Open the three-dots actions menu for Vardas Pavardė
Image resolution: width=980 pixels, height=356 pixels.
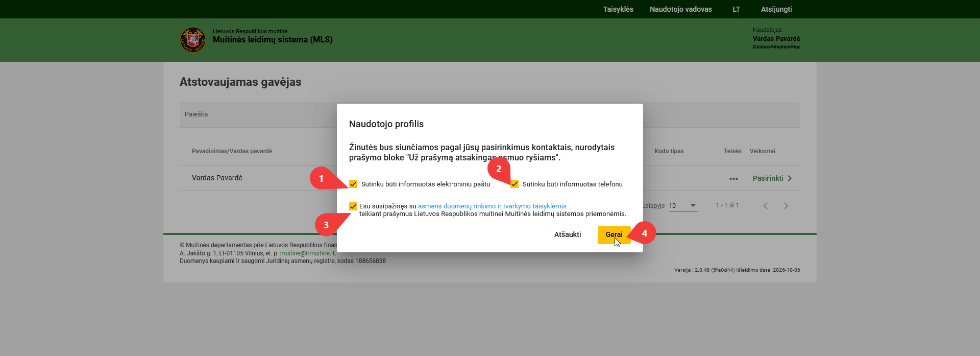(x=733, y=179)
